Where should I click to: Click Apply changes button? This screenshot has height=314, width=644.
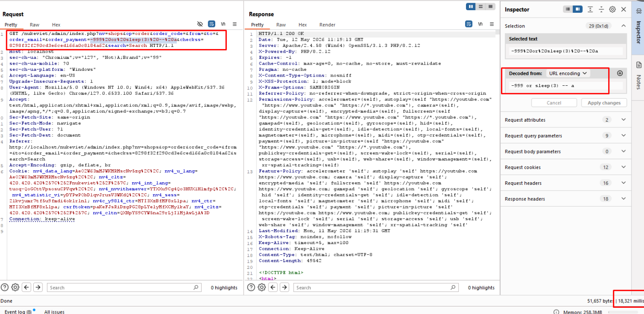[x=604, y=103]
